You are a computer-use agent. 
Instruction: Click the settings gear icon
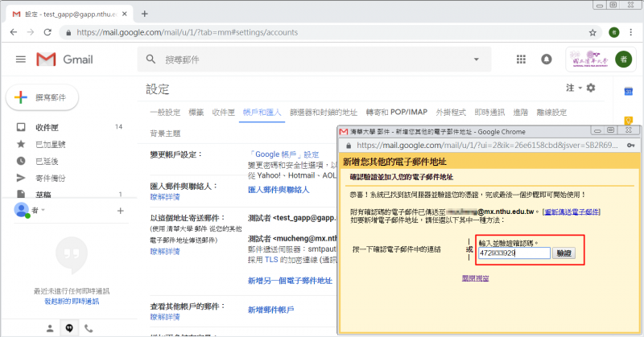(591, 88)
